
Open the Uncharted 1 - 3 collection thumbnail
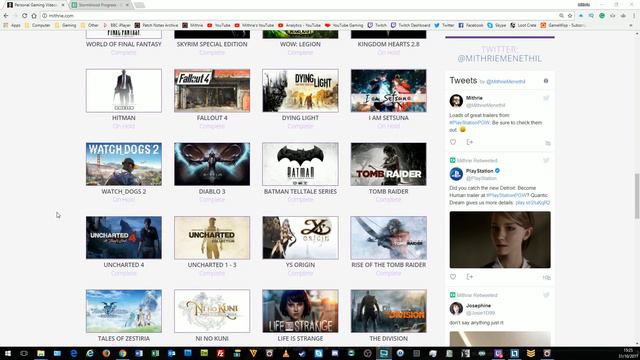[212, 238]
